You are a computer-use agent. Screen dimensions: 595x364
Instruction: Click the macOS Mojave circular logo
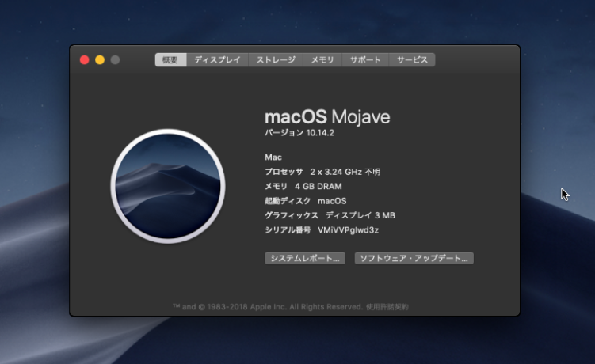click(168, 186)
